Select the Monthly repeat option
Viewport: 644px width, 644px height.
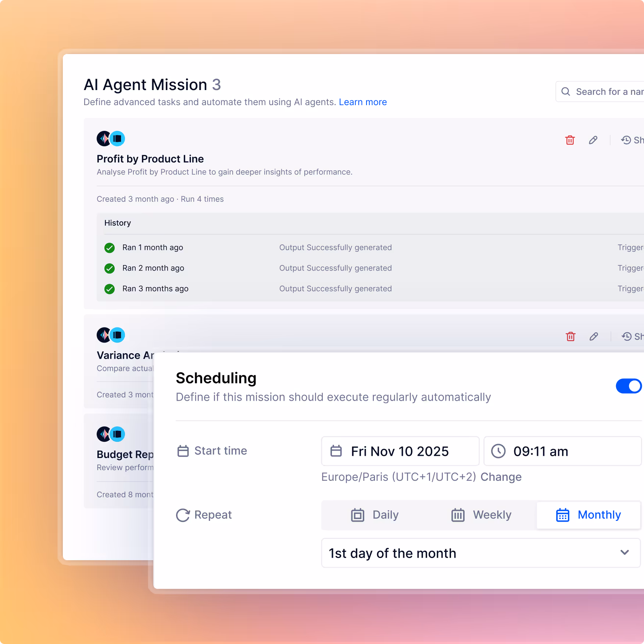(x=588, y=515)
